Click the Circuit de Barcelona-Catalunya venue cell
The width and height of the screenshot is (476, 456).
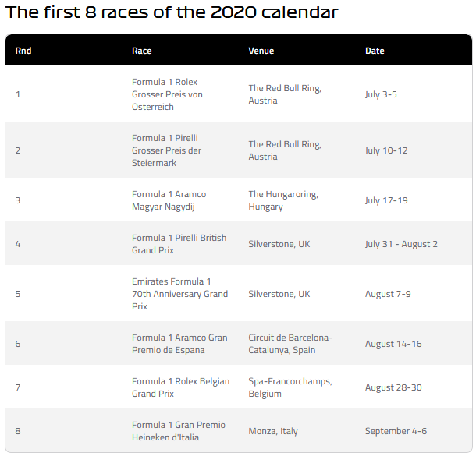tap(290, 344)
